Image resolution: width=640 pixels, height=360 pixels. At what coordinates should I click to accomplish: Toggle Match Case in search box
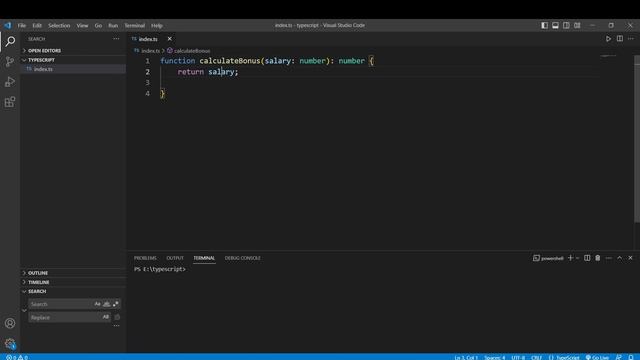tap(97, 304)
